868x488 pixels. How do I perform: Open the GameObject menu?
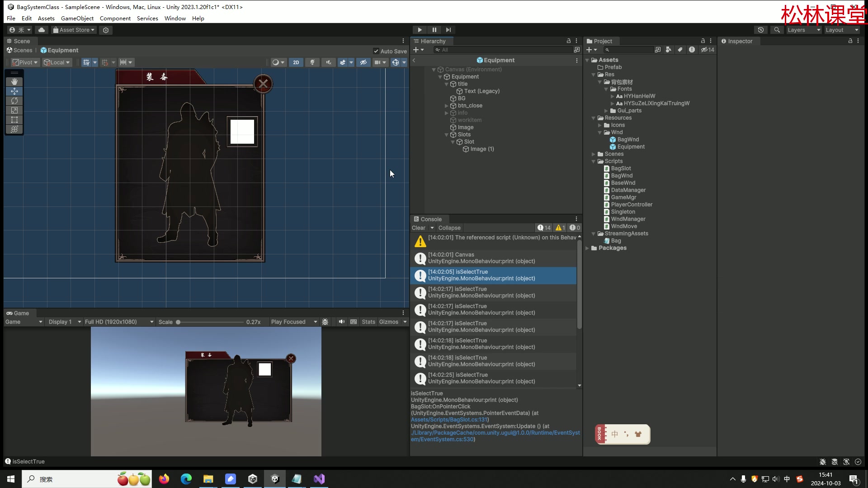point(77,19)
